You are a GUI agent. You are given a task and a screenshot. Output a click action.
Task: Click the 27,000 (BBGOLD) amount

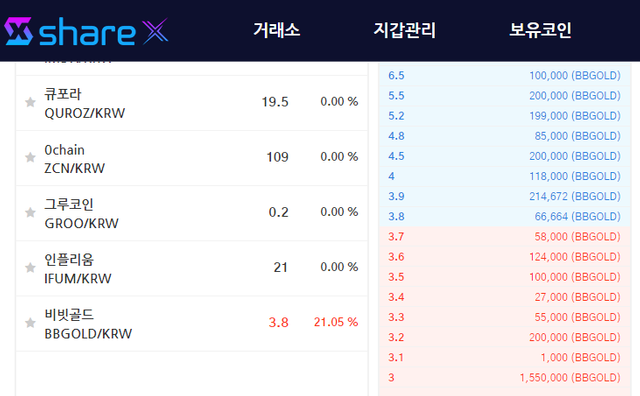[578, 297]
